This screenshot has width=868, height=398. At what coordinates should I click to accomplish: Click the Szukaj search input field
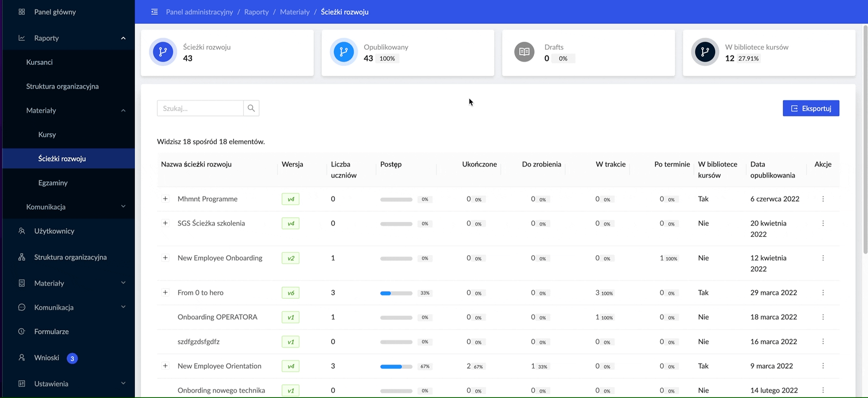[x=200, y=108]
